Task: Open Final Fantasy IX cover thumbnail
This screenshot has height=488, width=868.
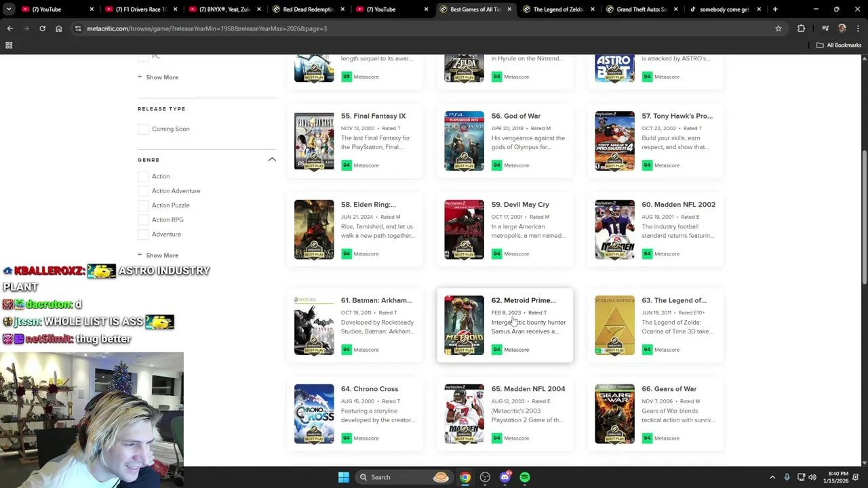Action: 314,141
